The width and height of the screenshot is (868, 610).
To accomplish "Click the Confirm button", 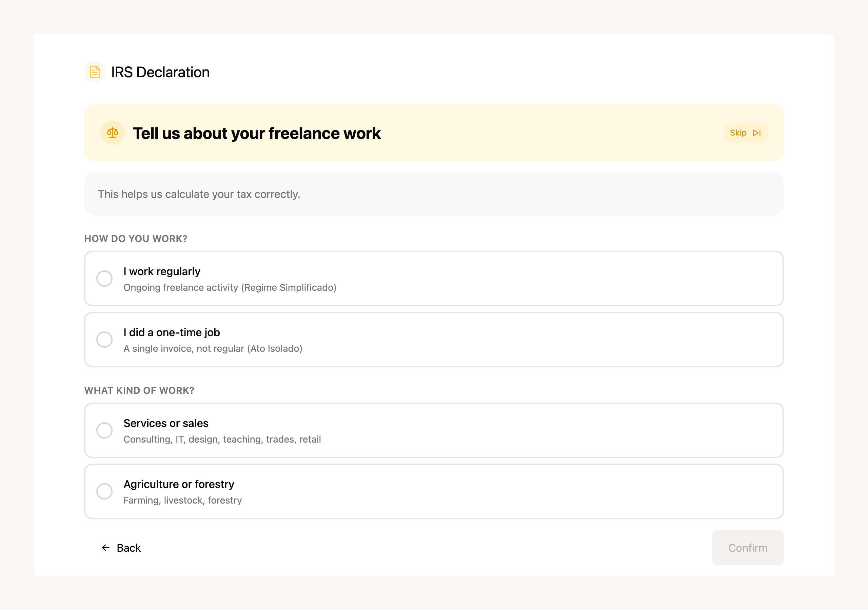I will [747, 548].
